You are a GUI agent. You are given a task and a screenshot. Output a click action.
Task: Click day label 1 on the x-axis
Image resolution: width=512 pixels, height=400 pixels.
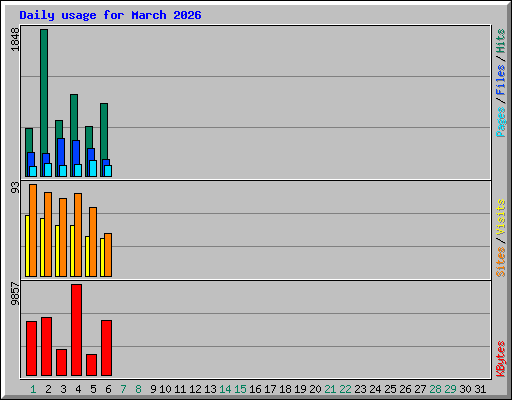coord(33,389)
